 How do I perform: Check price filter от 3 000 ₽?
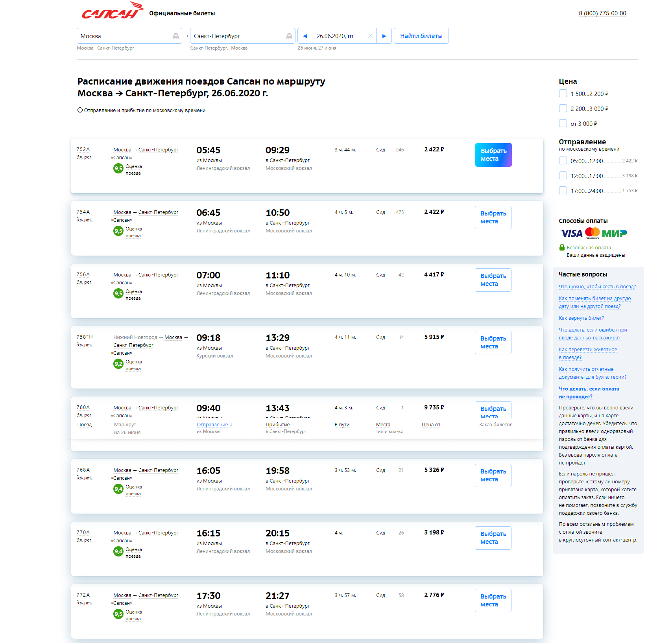pyautogui.click(x=563, y=123)
